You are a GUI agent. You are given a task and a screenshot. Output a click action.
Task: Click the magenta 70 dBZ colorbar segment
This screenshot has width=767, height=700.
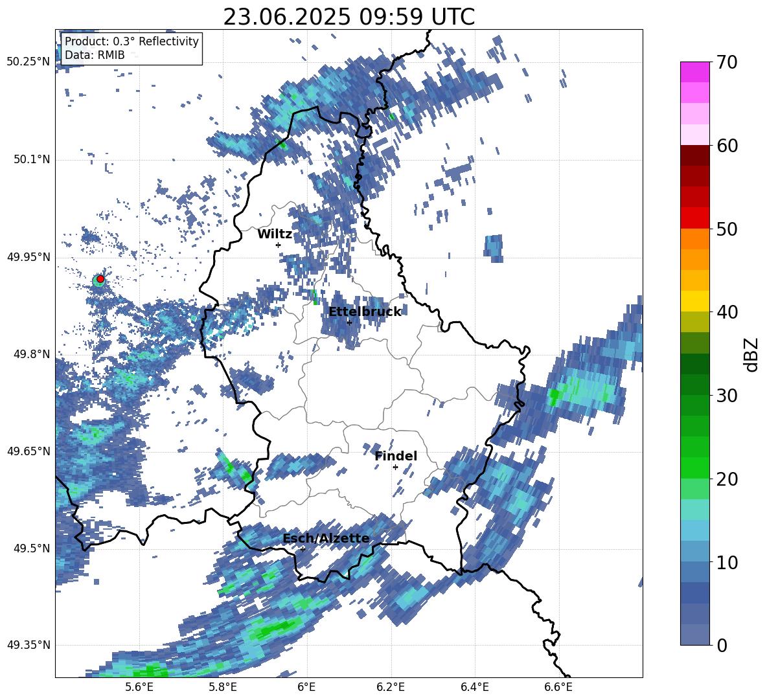(x=694, y=72)
